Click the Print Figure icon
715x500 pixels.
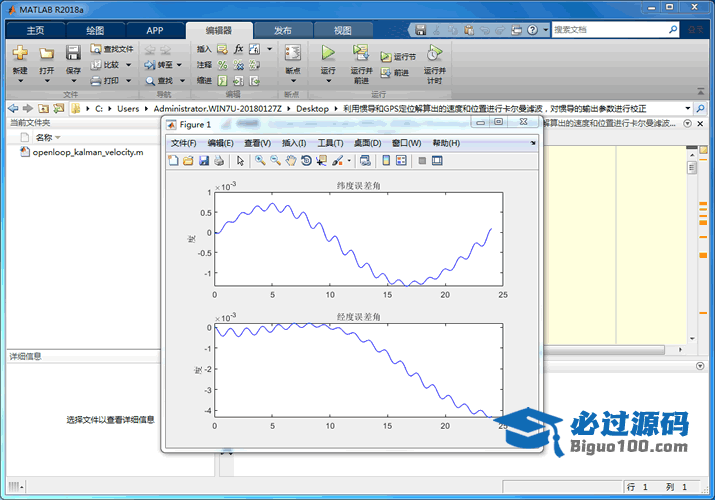click(219, 160)
